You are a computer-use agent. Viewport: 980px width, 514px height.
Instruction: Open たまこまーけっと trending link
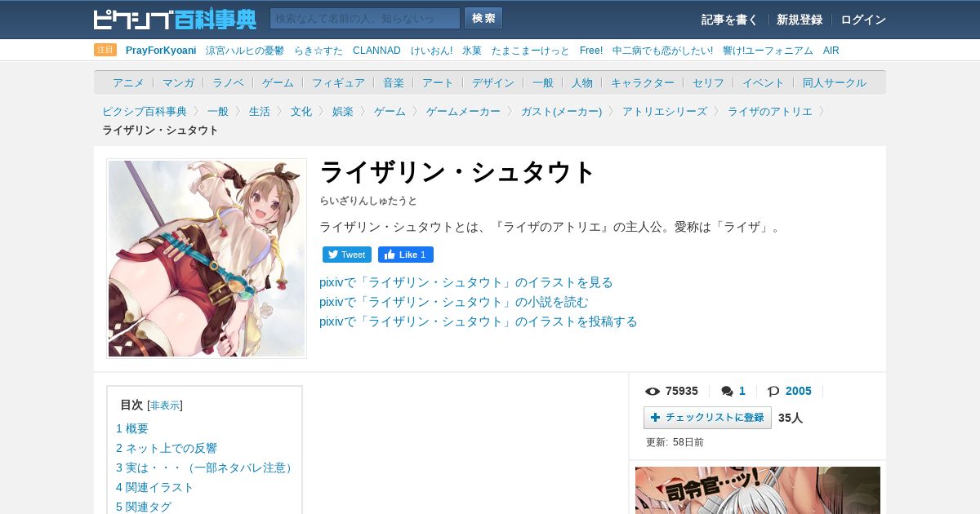coord(531,51)
